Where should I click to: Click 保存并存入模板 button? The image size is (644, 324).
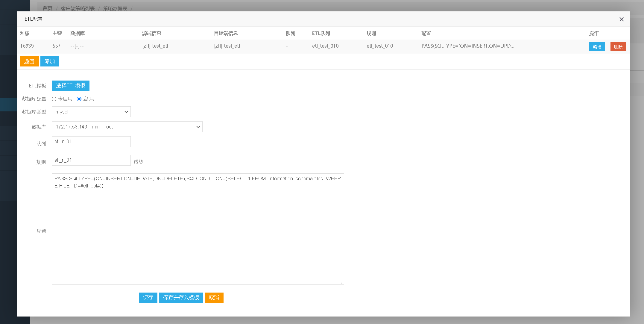[x=181, y=298]
